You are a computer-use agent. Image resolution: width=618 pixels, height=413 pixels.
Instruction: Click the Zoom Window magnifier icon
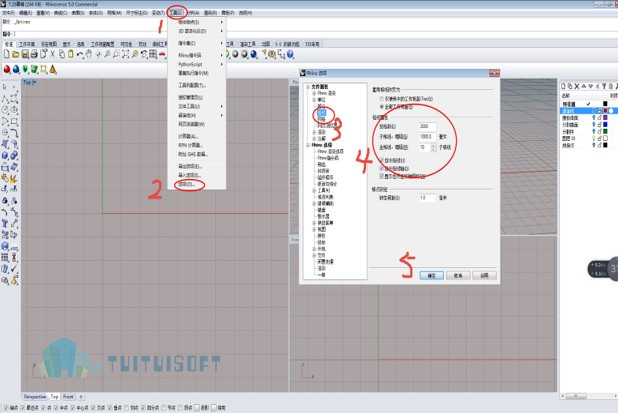[x=116, y=54]
